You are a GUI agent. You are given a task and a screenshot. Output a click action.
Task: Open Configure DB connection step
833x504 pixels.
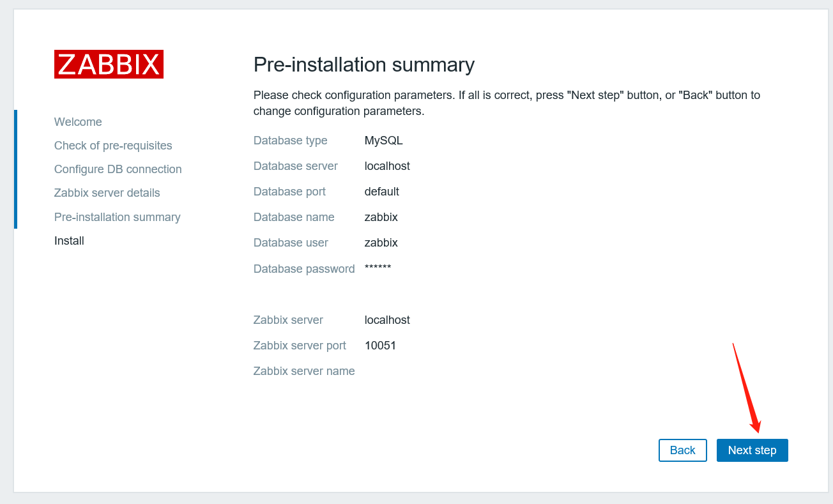tap(118, 169)
